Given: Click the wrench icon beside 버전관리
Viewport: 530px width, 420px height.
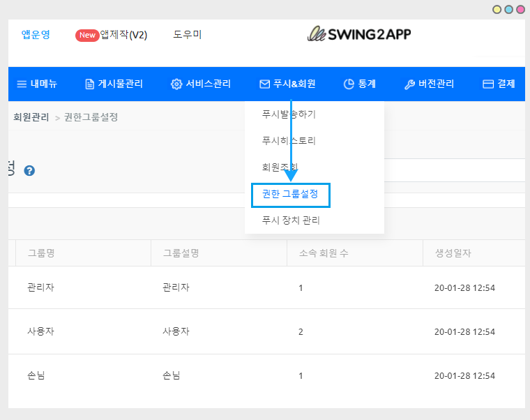Looking at the screenshot, I should (x=409, y=84).
